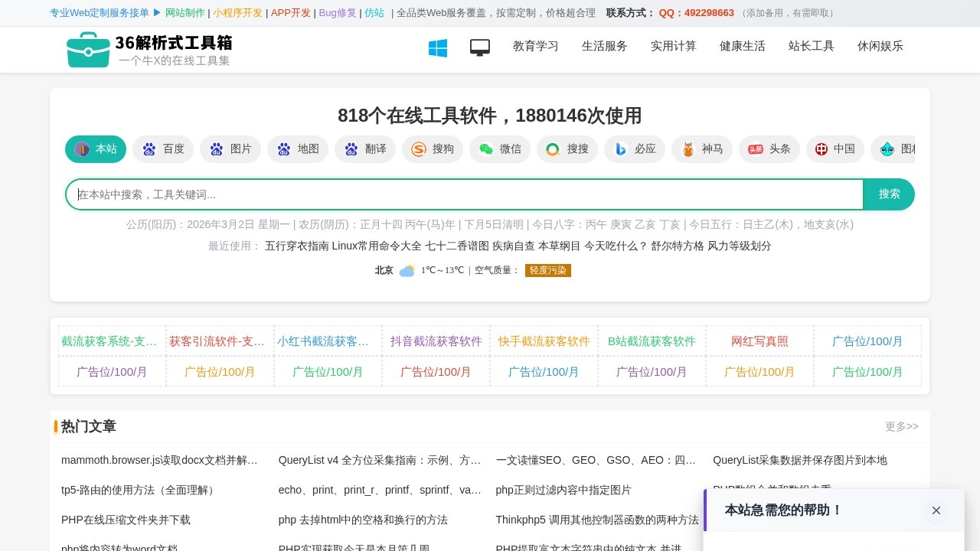Click the blue Windows logo icon in navbar
The width and height of the screenshot is (980, 551).
click(x=438, y=47)
